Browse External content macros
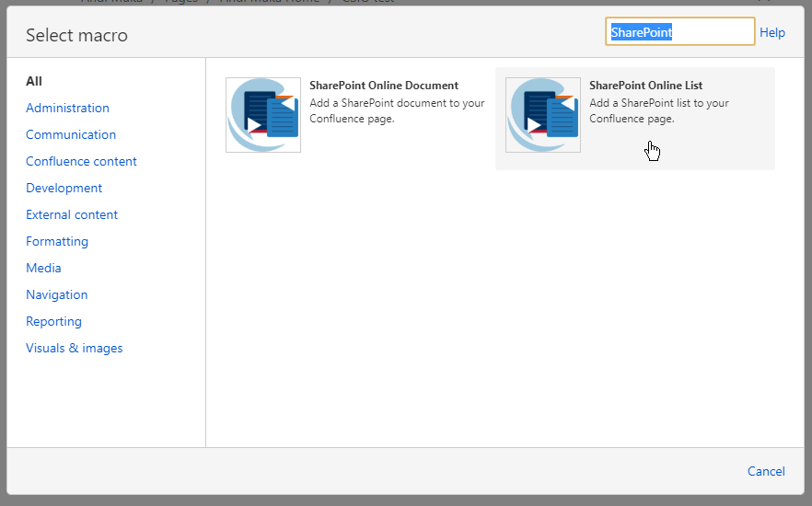 click(x=72, y=214)
